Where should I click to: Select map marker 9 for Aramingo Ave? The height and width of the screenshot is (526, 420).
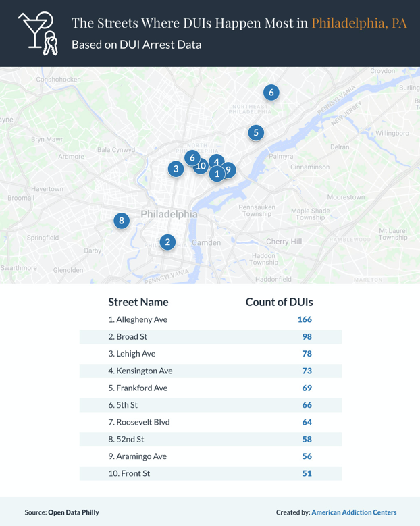click(230, 170)
